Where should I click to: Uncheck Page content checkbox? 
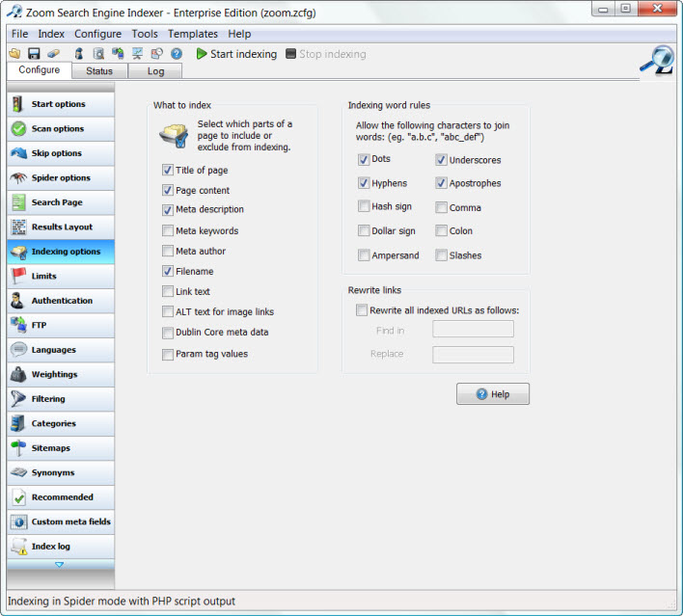168,190
